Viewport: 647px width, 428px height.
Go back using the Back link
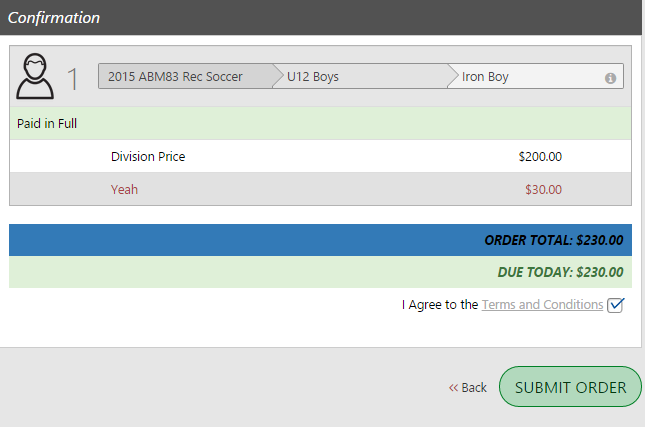point(468,388)
